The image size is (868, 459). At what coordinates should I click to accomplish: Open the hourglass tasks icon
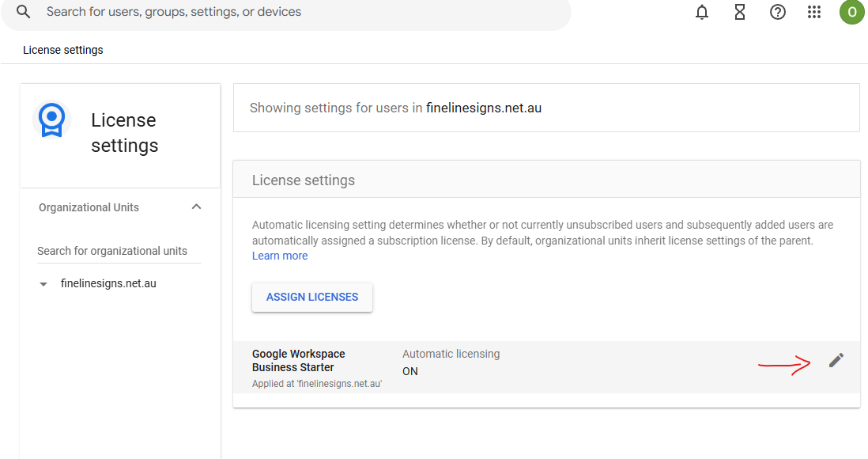pos(740,12)
